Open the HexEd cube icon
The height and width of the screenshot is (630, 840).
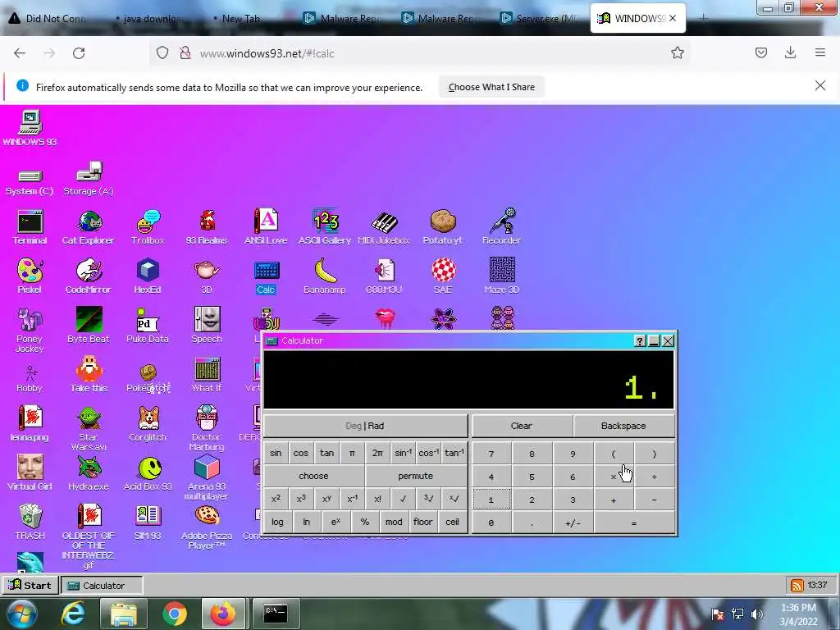tap(148, 276)
